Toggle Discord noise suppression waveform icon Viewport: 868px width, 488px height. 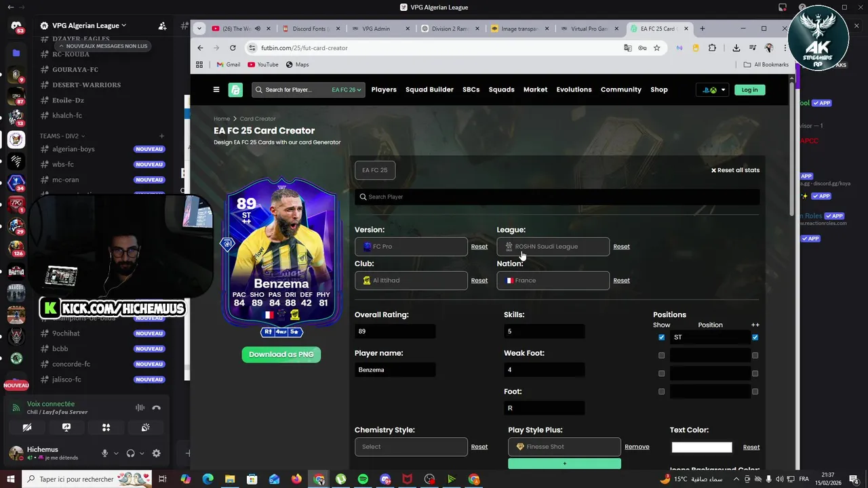coord(140,407)
